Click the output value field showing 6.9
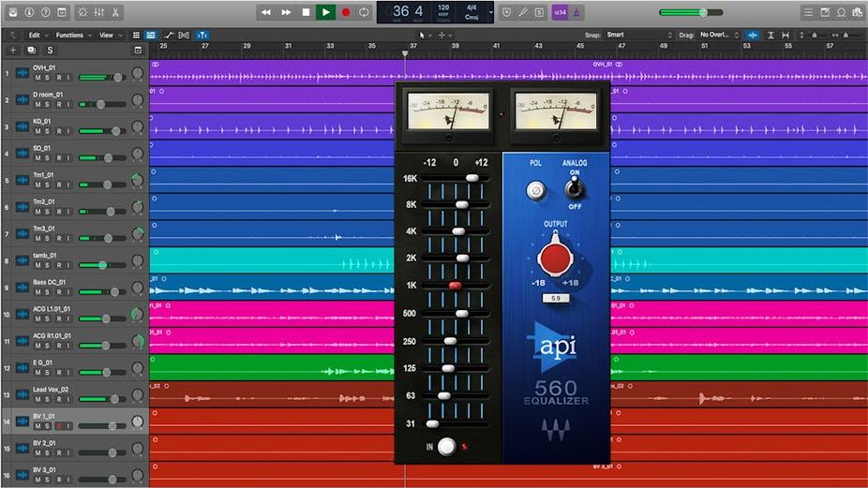This screenshot has height=488, width=868. 555,298
